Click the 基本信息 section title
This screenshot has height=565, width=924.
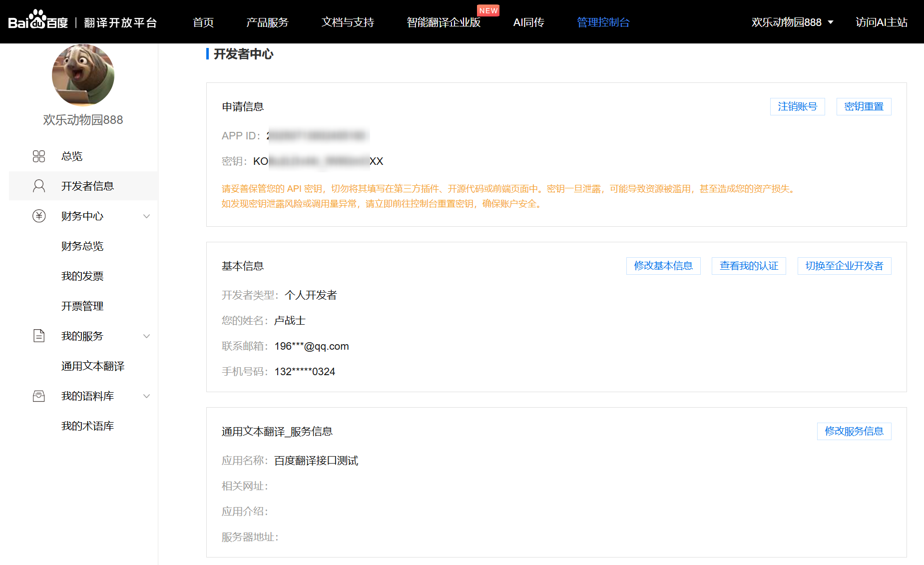[243, 266]
